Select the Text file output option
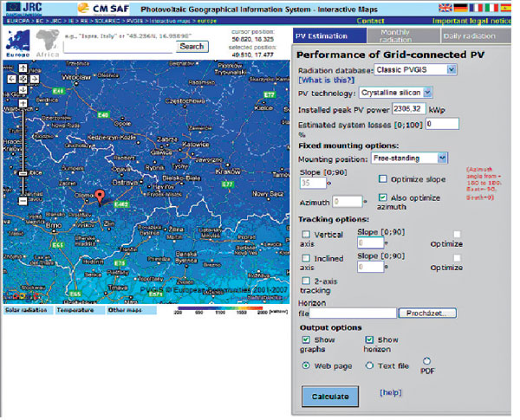The height and width of the screenshot is (420, 520). [369, 365]
